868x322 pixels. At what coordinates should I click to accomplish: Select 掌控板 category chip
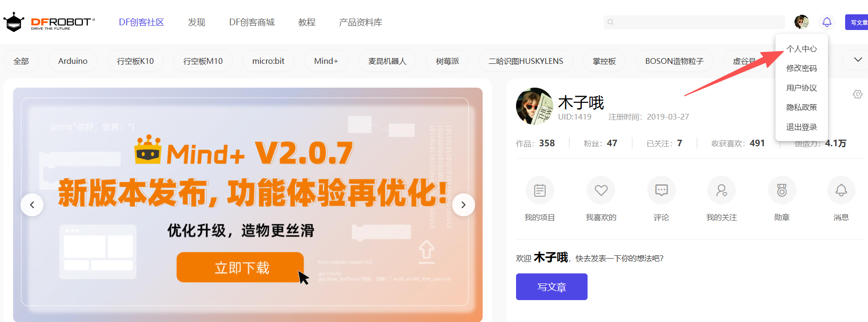(x=604, y=61)
